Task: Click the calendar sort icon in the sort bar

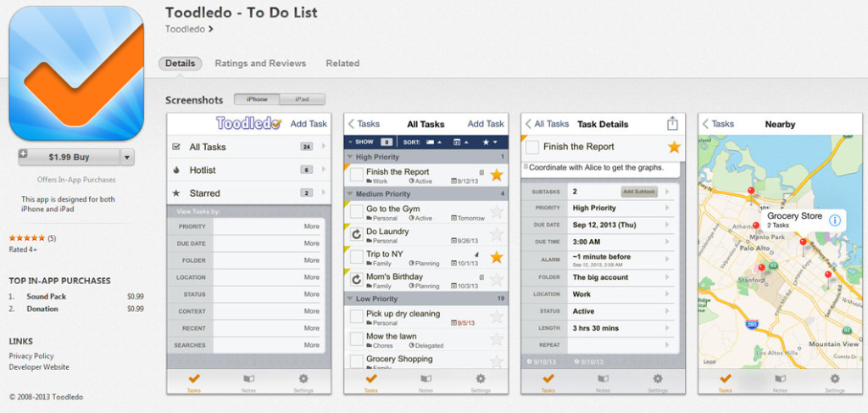Action: click(x=462, y=142)
